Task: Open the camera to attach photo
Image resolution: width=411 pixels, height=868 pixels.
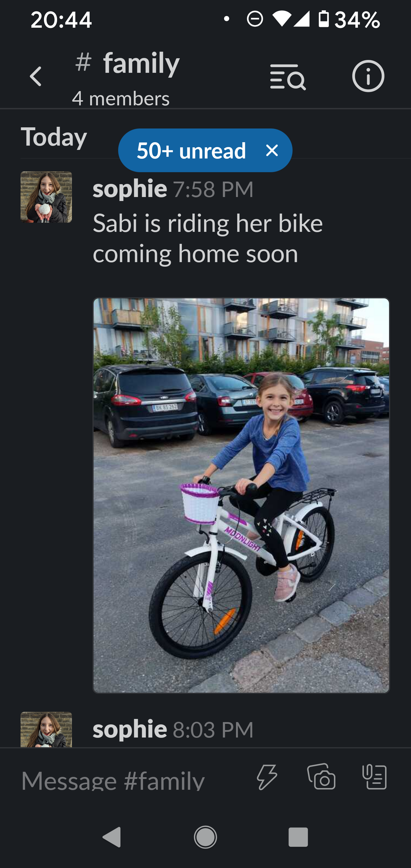Action: [x=321, y=776]
